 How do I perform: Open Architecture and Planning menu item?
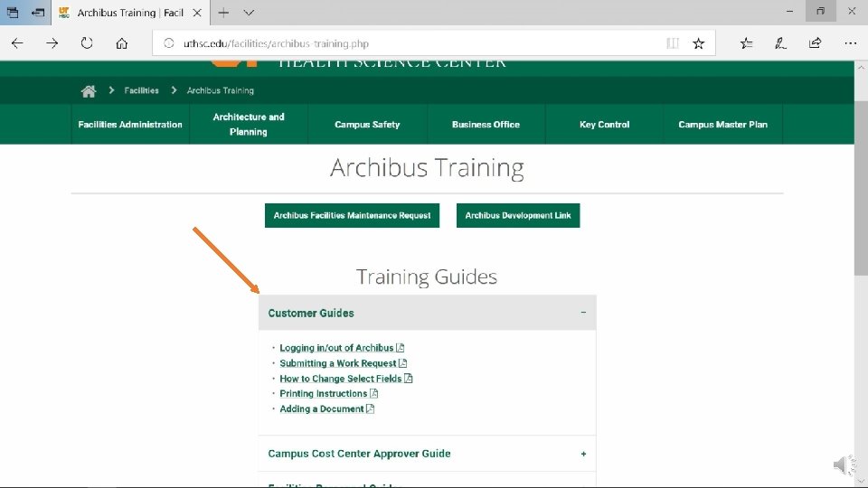tap(249, 125)
